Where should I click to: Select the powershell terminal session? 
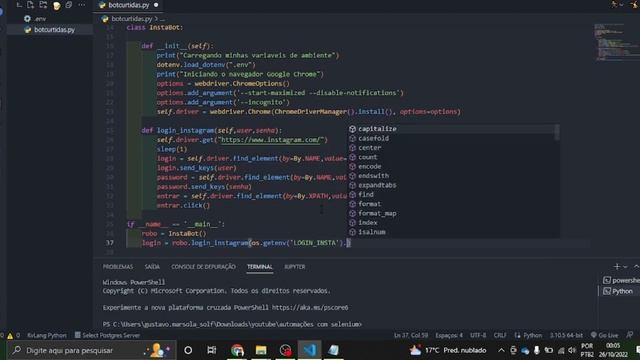[622, 280]
